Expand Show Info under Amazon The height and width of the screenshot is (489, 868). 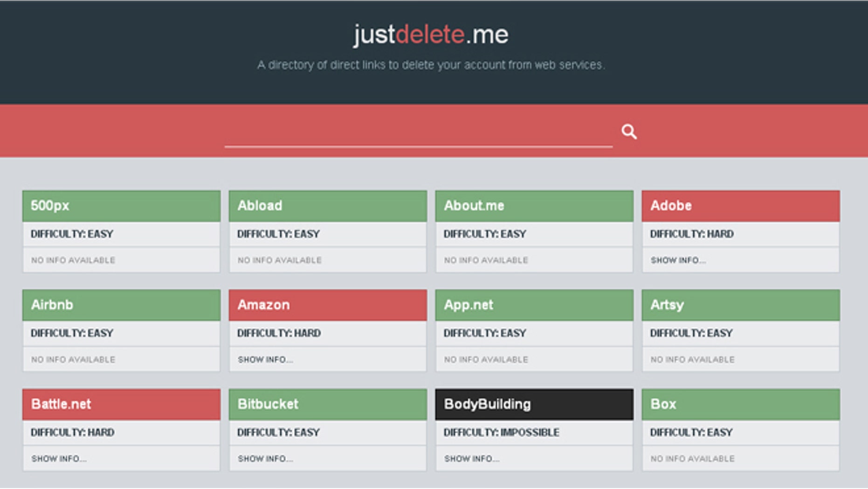[x=265, y=360]
